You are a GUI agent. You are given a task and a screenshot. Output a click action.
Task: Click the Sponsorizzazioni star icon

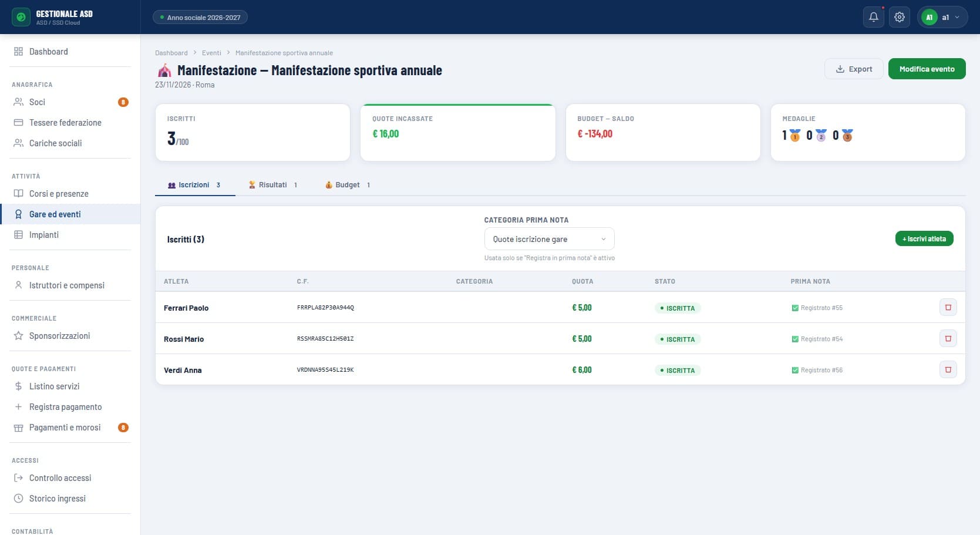[x=18, y=336]
